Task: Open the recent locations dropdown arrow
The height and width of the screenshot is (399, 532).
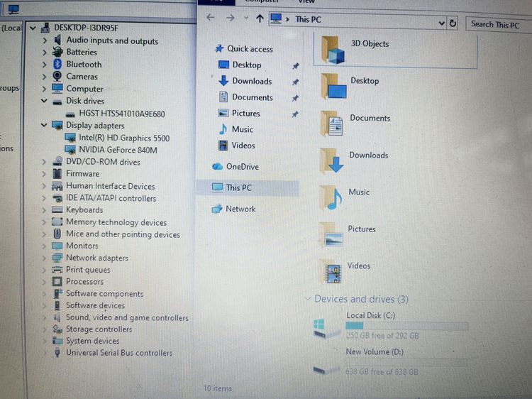Action: point(246,18)
